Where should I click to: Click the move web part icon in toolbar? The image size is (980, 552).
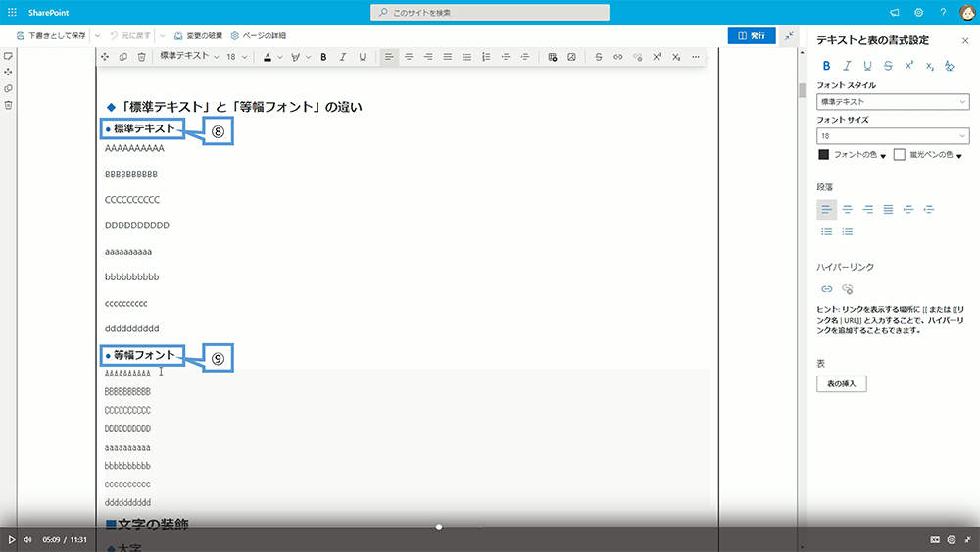(x=105, y=57)
